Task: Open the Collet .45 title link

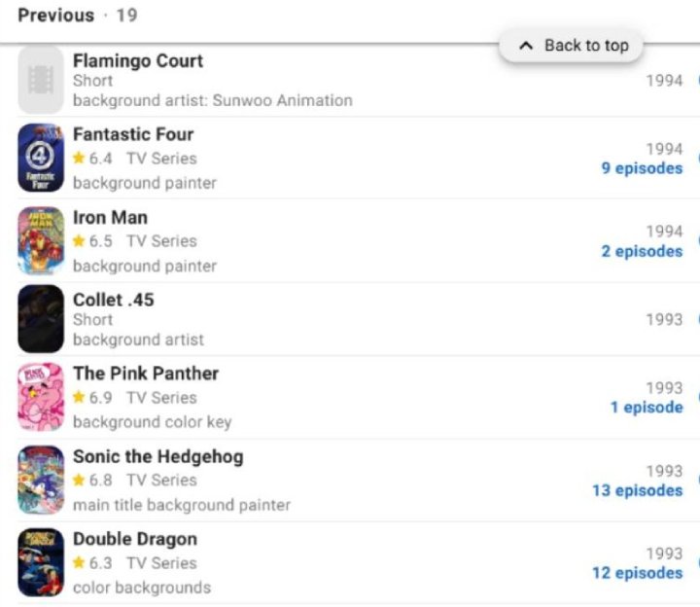Action: (x=114, y=300)
